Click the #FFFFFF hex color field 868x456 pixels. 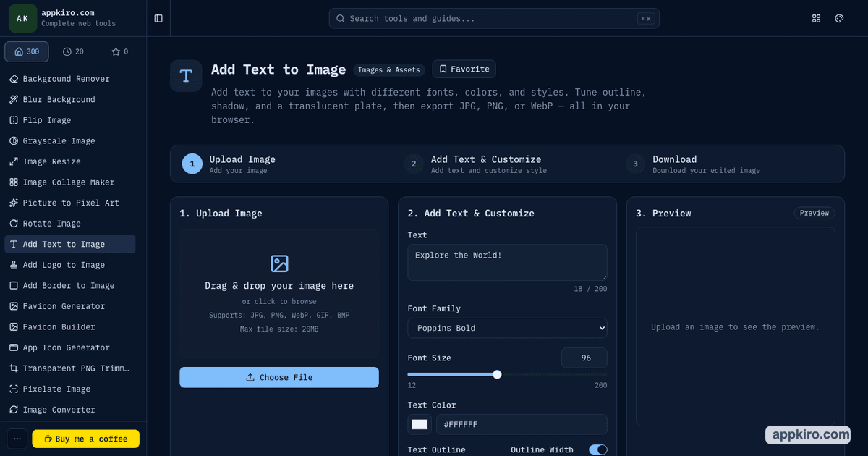pos(522,424)
